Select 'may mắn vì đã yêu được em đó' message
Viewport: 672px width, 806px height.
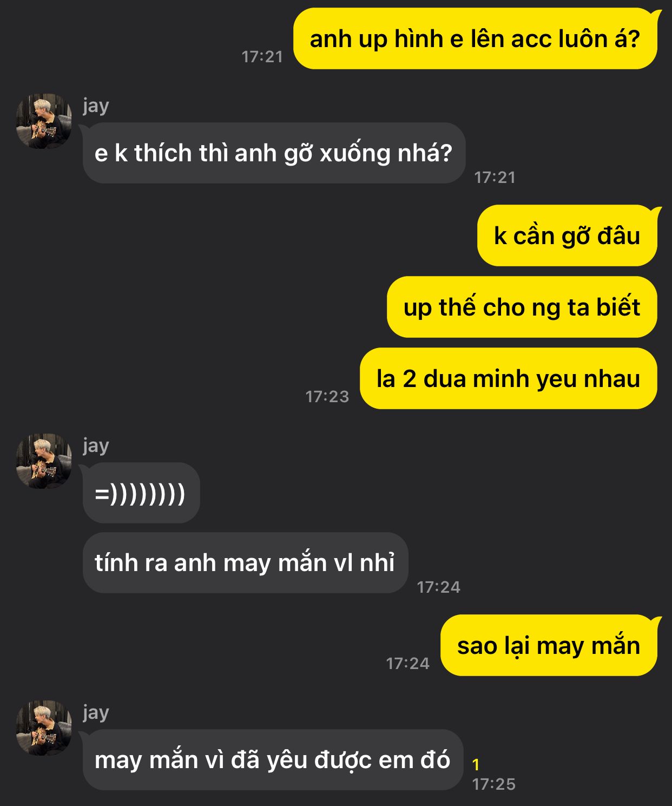click(272, 760)
